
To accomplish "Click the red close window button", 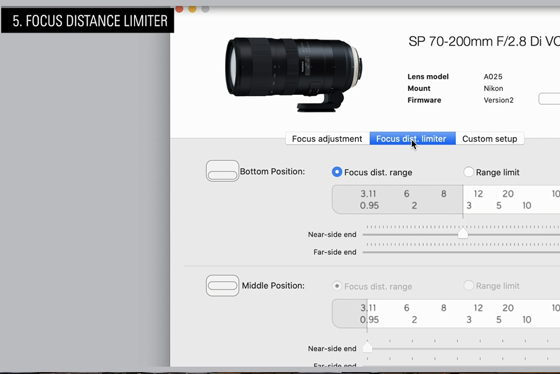I will (x=179, y=9).
